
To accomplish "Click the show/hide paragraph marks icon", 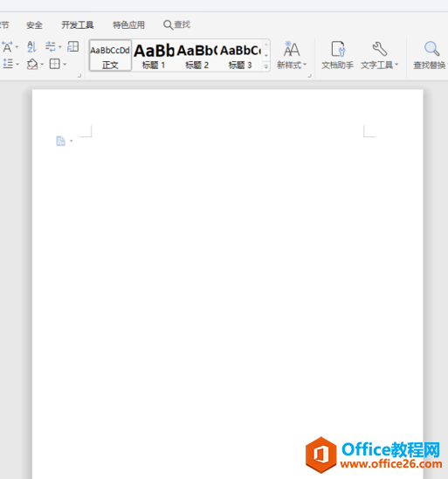I will coord(51,46).
